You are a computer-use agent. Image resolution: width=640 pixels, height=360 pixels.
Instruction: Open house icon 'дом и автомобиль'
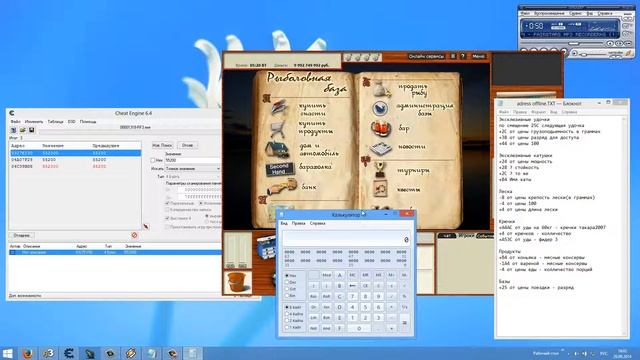277,149
